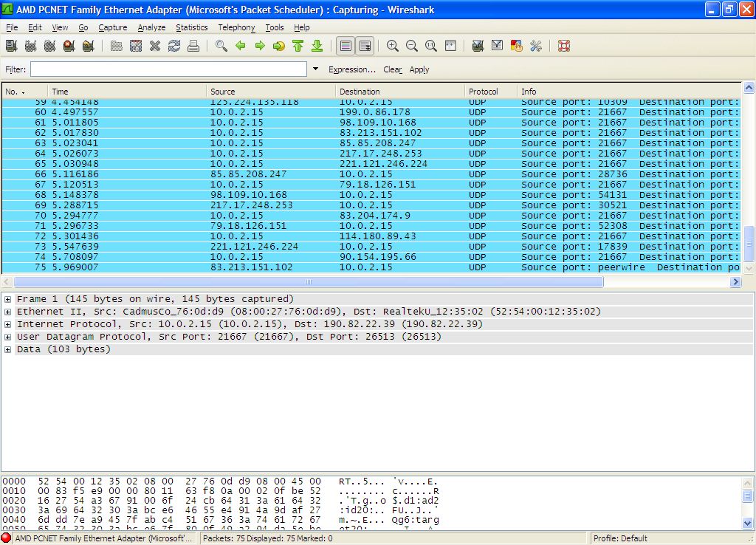Edit coloring rules icon
756x545 pixels.
516,46
